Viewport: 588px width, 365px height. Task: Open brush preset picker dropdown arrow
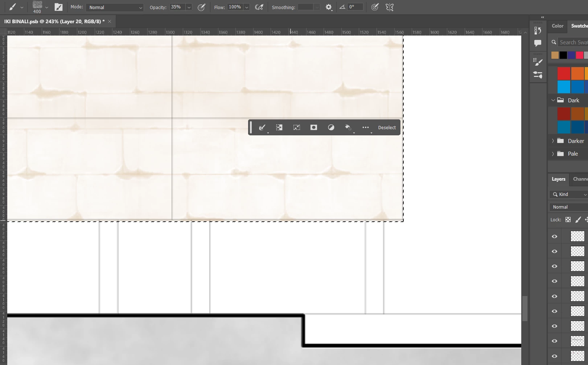click(46, 7)
